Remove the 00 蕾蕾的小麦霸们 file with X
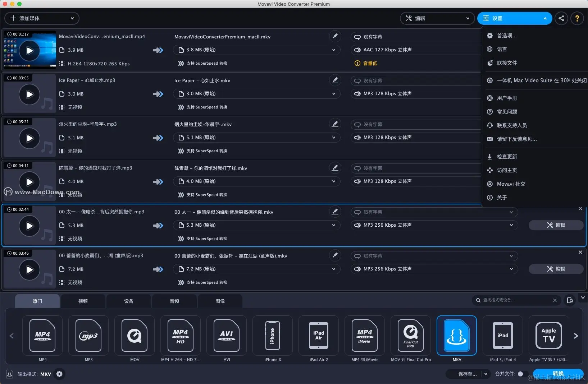Screen dimensions: 588x384 (580, 253)
